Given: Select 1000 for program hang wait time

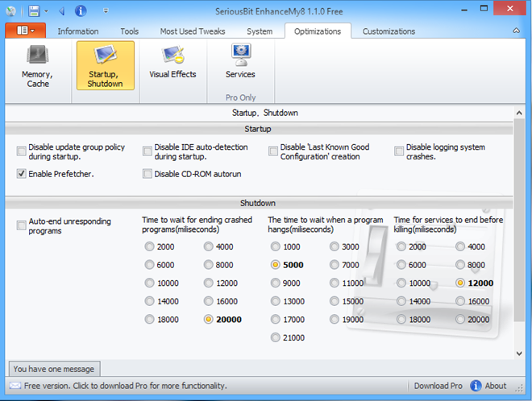Looking at the screenshot, I should point(275,246).
